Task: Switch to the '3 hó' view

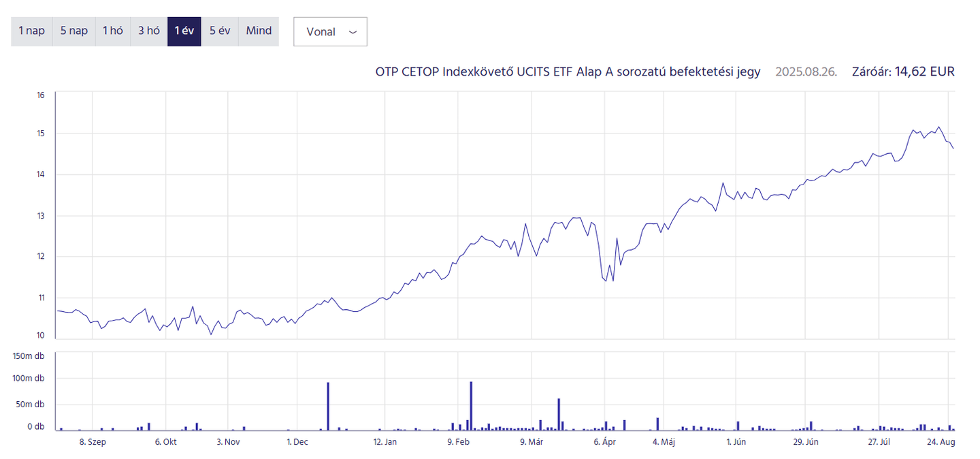Action: click(x=148, y=31)
